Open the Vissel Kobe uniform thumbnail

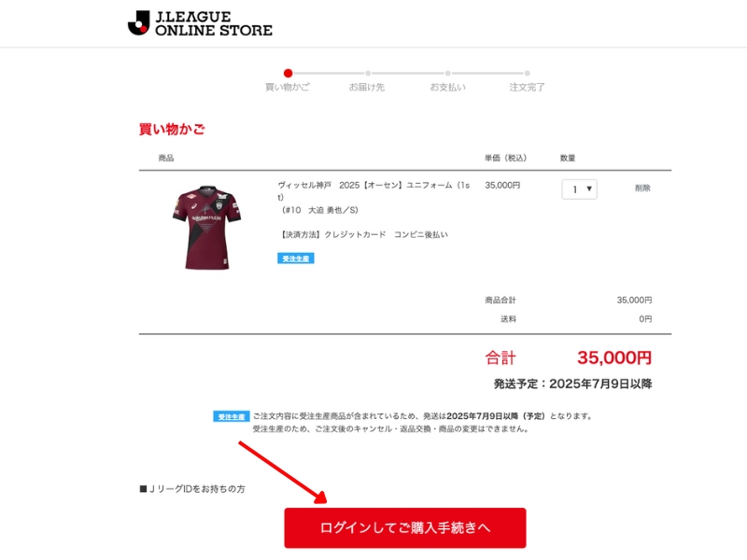click(x=206, y=228)
